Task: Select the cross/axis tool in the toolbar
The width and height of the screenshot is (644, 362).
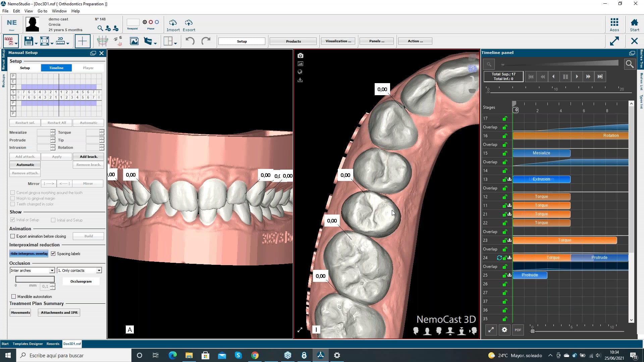Action: [83, 41]
